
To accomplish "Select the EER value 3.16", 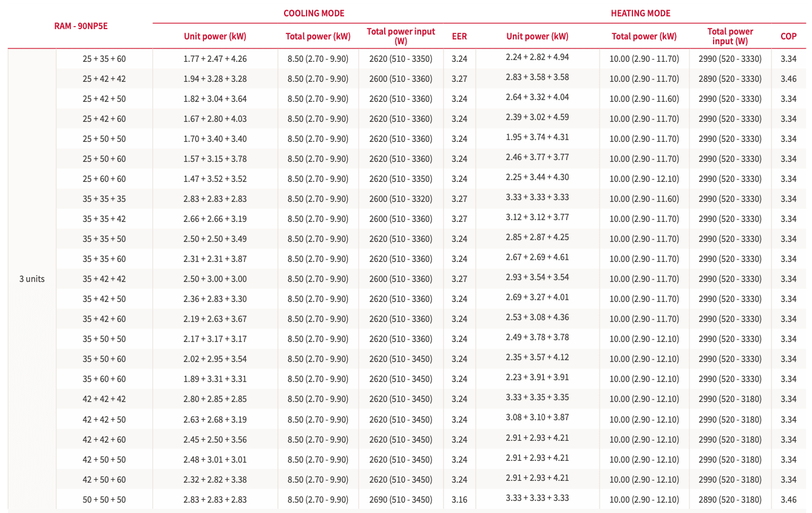I will 459,500.
